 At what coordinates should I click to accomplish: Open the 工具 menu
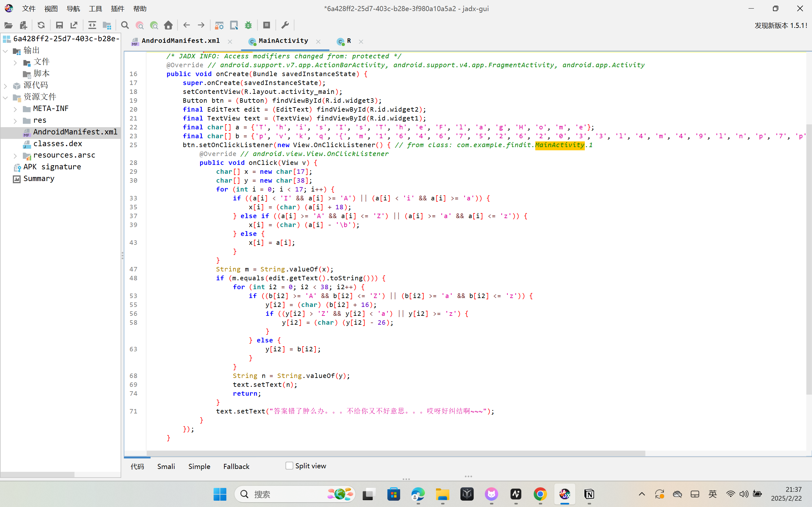95,9
